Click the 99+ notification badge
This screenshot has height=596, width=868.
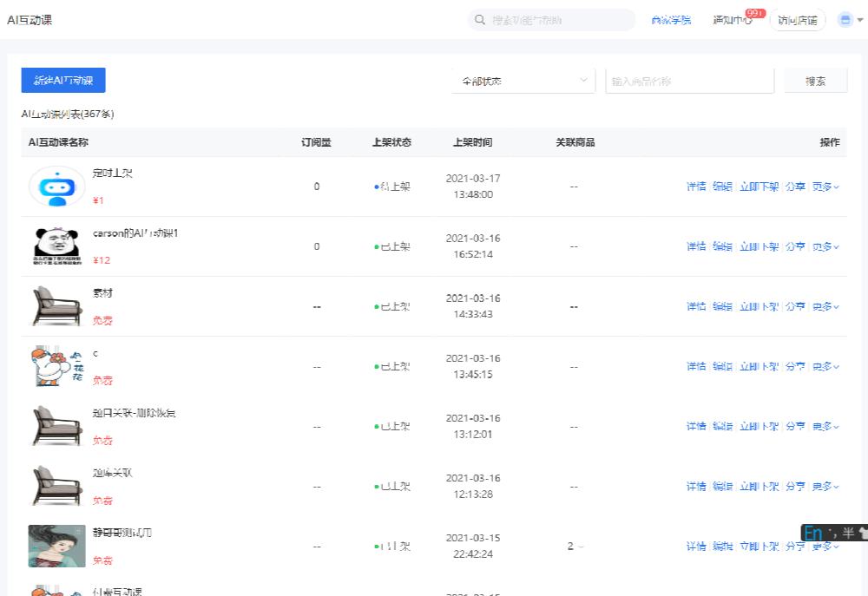coord(753,13)
